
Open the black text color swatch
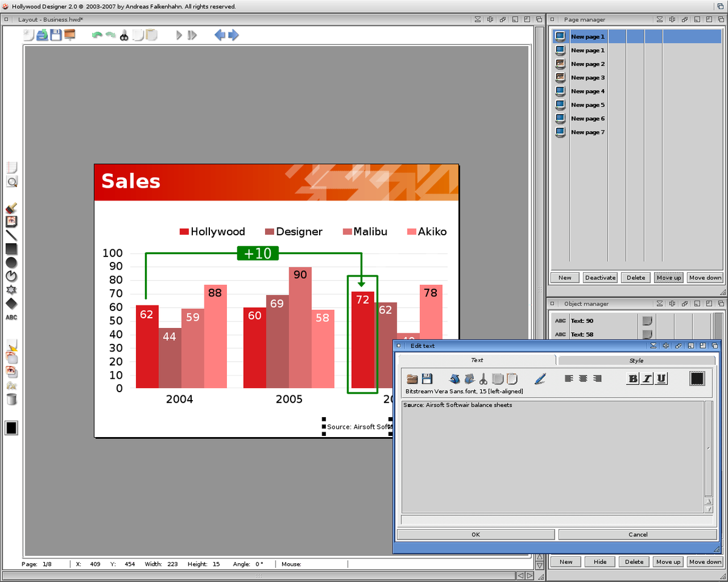click(698, 379)
